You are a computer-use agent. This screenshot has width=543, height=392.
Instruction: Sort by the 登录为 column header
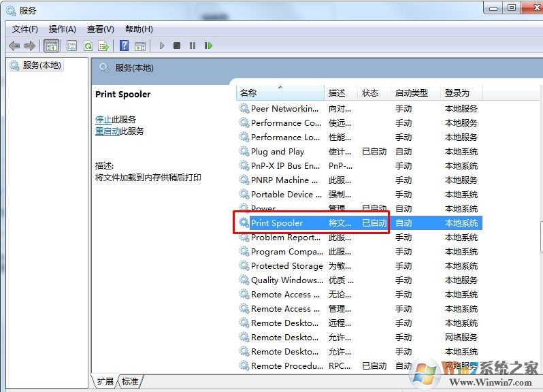click(x=461, y=93)
